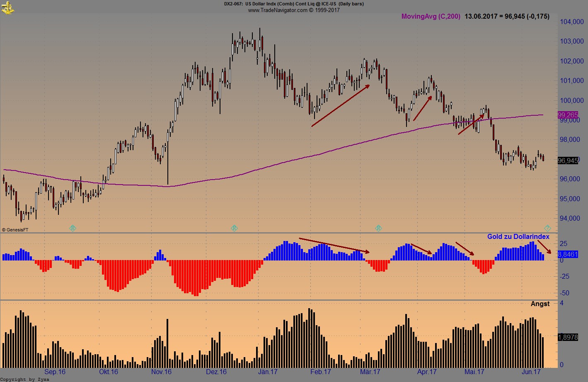This screenshot has width=588, height=382.
Task: Select the Angst panel title
Action: pos(540,304)
